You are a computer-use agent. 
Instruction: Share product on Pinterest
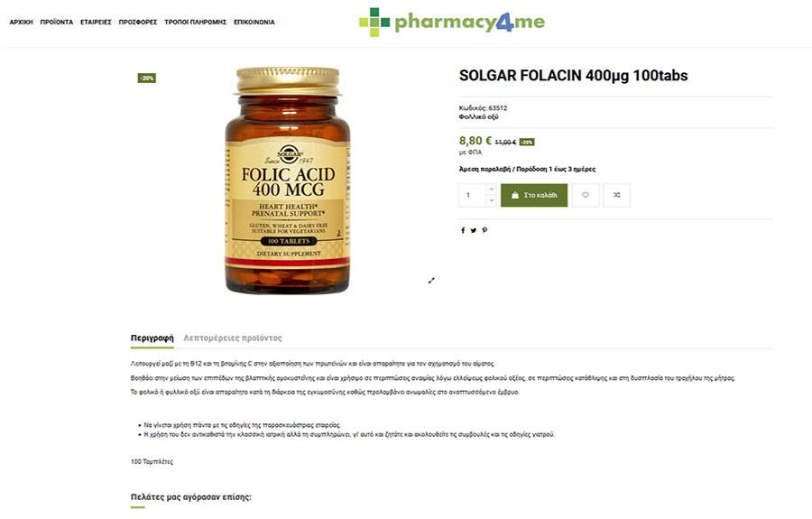click(x=484, y=230)
